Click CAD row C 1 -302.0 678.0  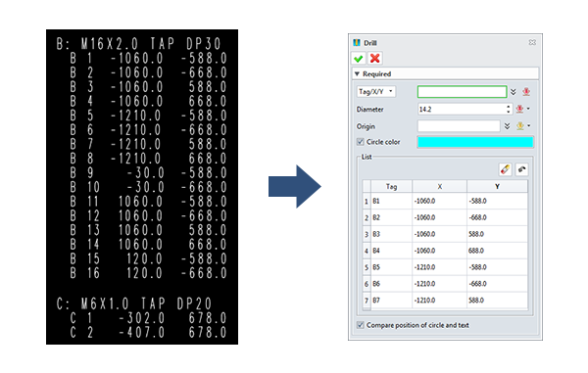(x=149, y=318)
